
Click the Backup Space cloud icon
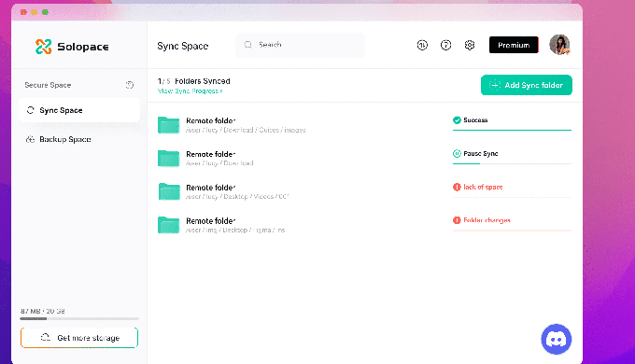(31, 139)
